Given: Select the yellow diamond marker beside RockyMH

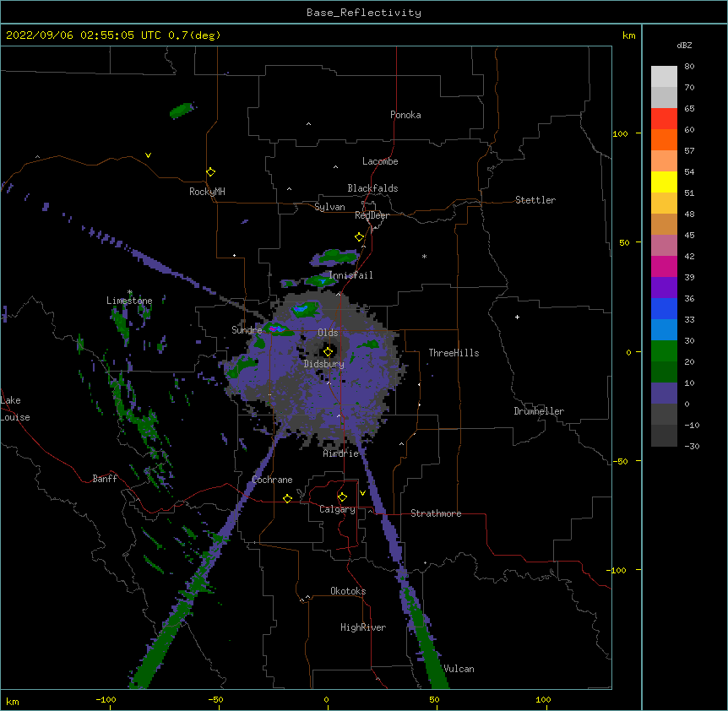Looking at the screenshot, I should tap(210, 172).
